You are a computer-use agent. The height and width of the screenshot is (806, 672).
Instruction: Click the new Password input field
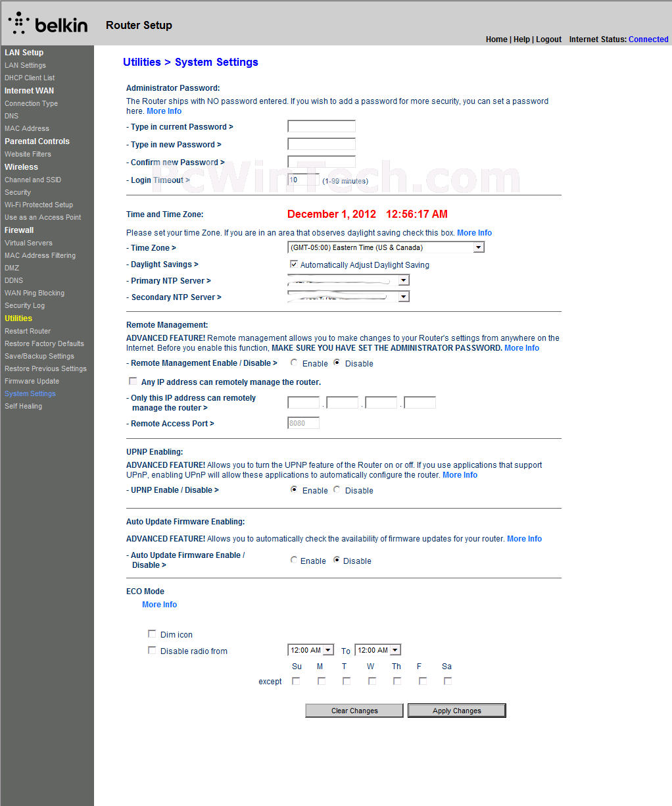[x=322, y=144]
